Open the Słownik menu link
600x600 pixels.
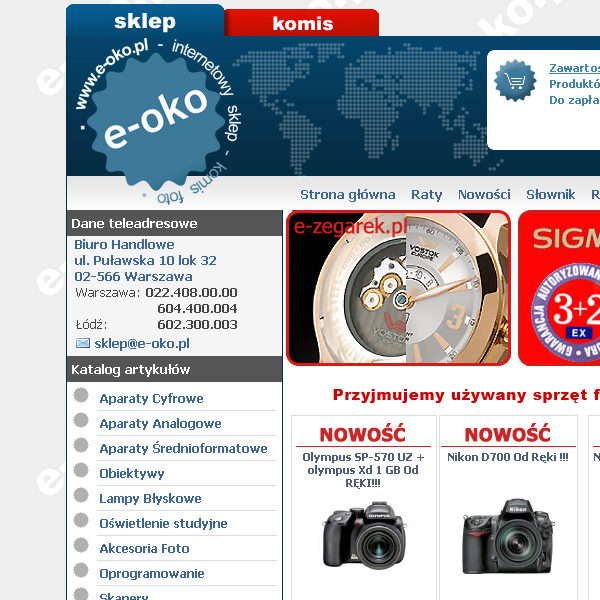pos(550,195)
